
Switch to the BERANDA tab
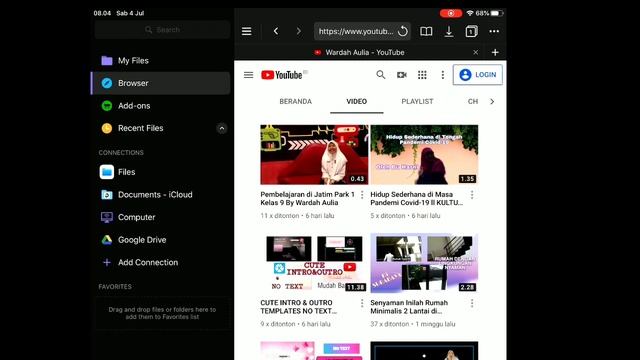(x=296, y=102)
